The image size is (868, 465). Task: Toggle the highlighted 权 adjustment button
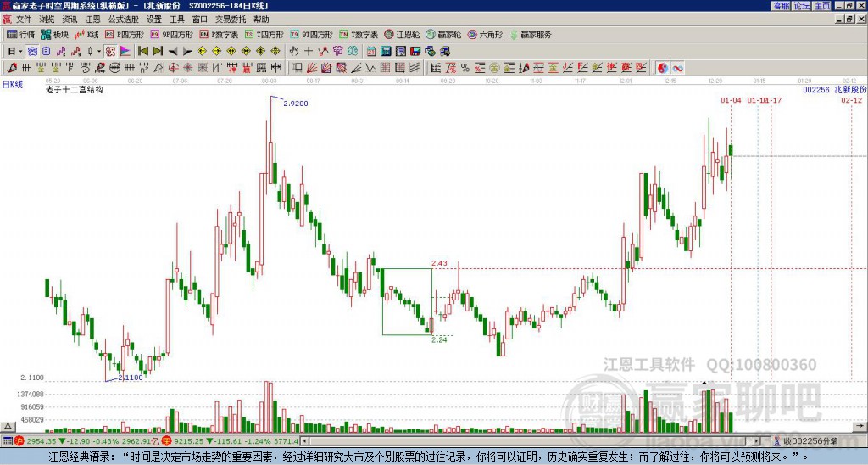[111, 51]
